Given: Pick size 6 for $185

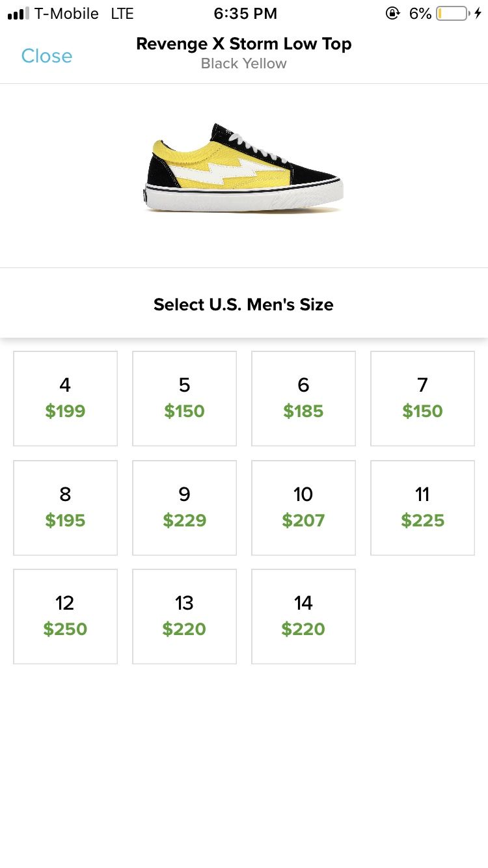Looking at the screenshot, I should click(303, 398).
